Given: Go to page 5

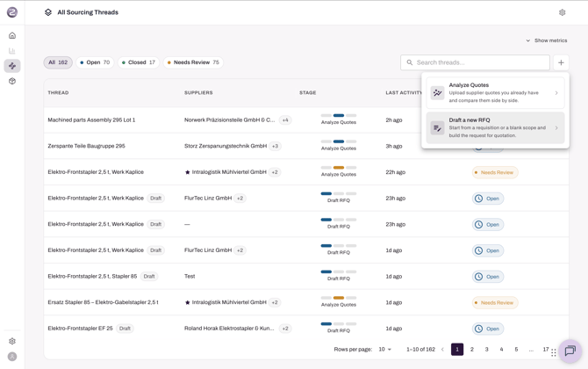Looking at the screenshot, I should click(x=516, y=349).
